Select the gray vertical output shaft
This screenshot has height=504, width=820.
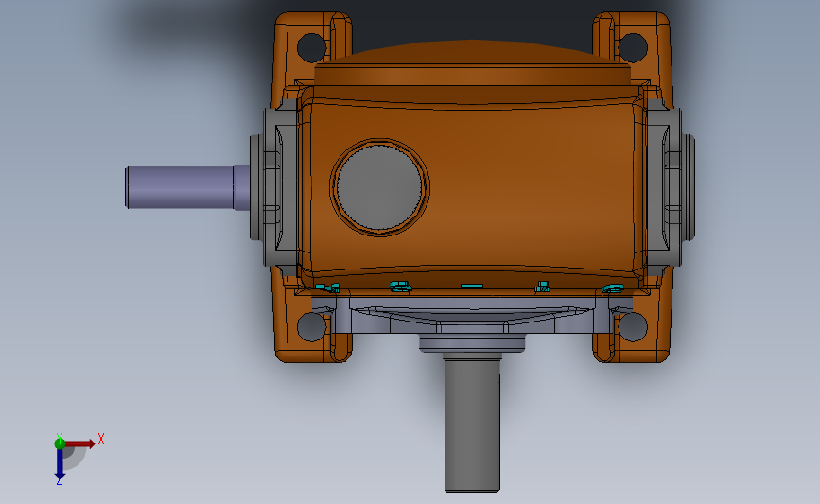coord(472,422)
